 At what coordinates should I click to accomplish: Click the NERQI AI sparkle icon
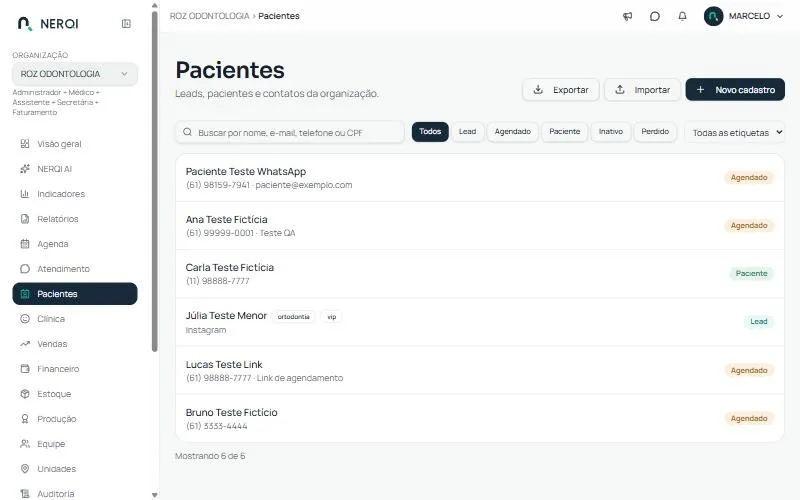coord(24,169)
